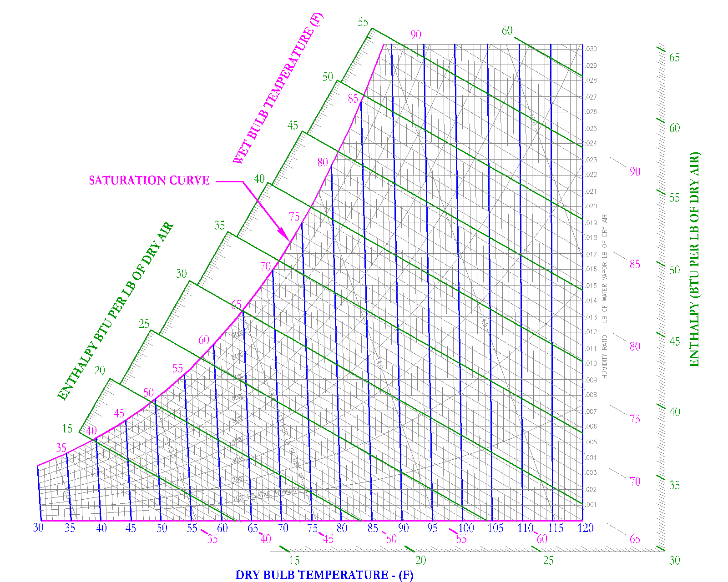The image size is (728, 582).
Task: Click the gray "HUMIDITY RATIO" vertical axis title
Action: click(x=605, y=296)
